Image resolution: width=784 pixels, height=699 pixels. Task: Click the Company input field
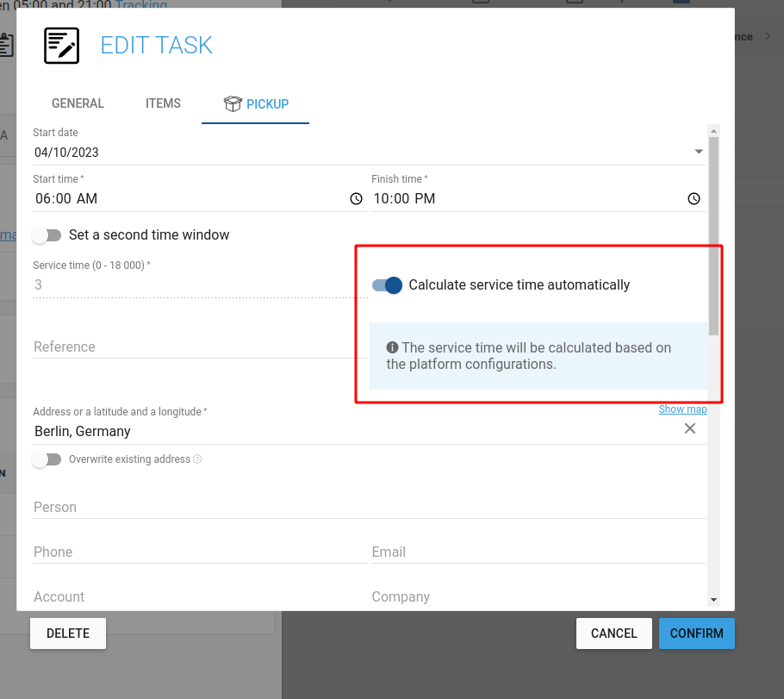(538, 596)
